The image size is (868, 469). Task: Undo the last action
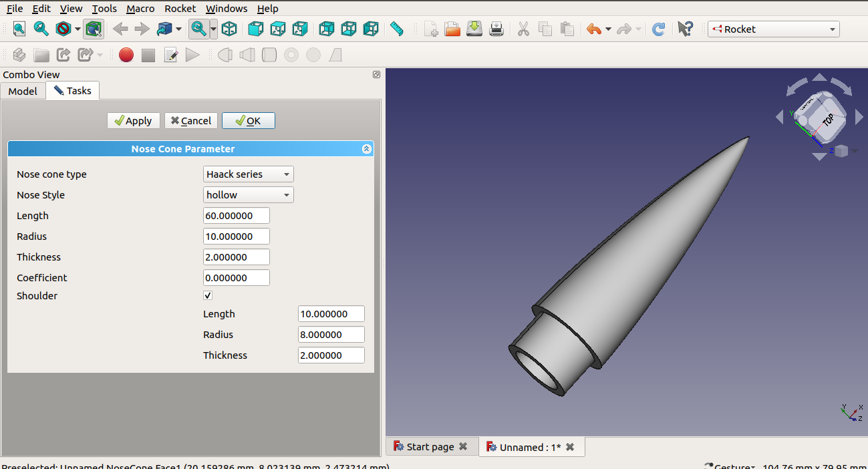(x=595, y=29)
